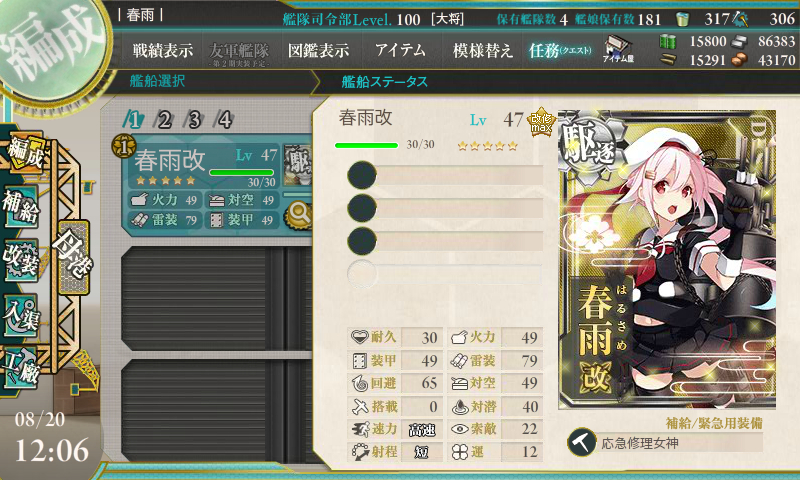The height and width of the screenshot is (480, 800).
Task: Open the アイテム屋 item shop icon
Action: [618, 49]
